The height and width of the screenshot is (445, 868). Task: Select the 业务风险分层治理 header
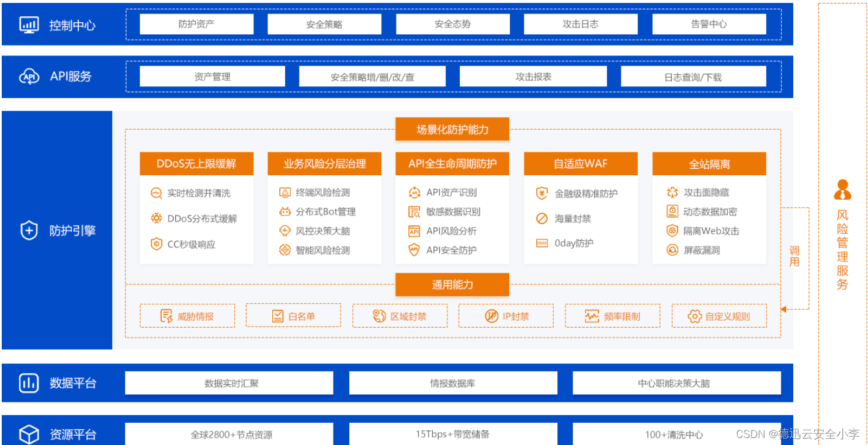coord(324,164)
